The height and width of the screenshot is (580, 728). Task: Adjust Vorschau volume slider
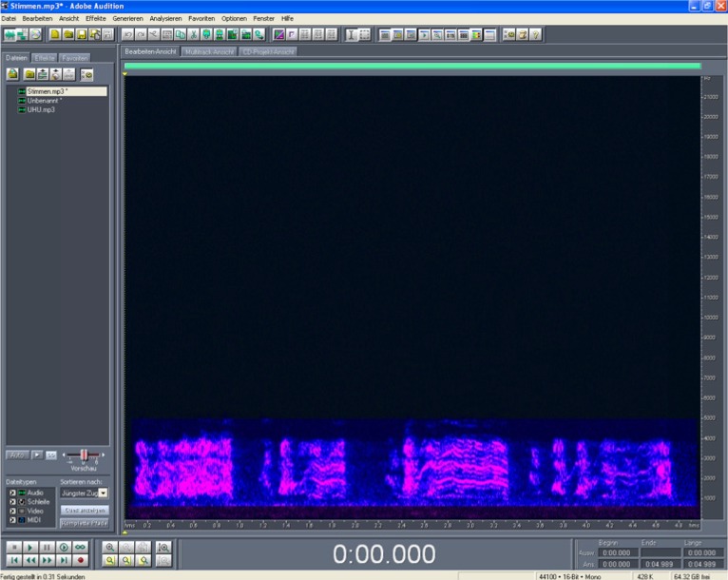point(84,454)
